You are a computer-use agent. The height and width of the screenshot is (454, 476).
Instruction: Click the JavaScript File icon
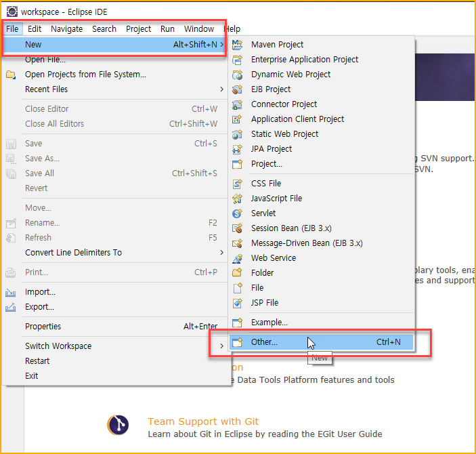click(237, 199)
